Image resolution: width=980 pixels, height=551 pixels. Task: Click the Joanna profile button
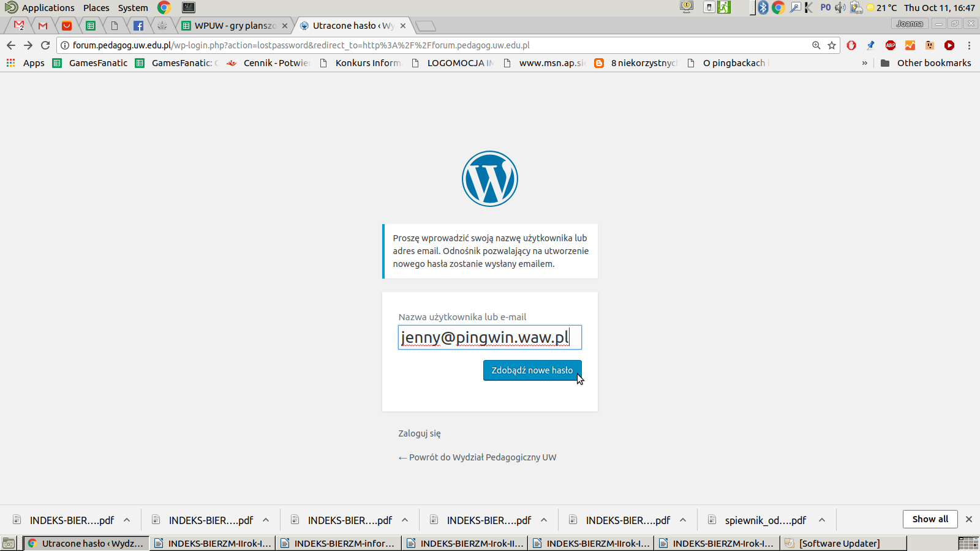tap(910, 23)
